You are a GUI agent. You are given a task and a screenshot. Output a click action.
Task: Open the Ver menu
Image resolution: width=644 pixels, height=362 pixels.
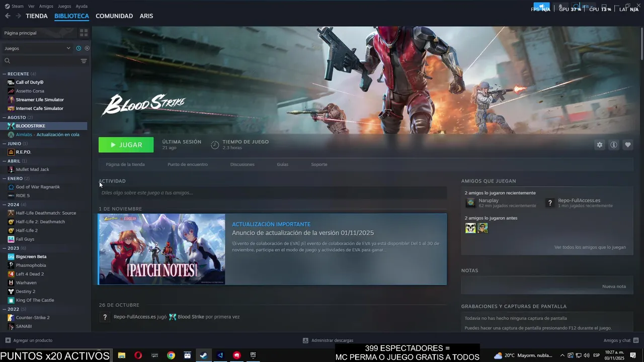(31, 6)
